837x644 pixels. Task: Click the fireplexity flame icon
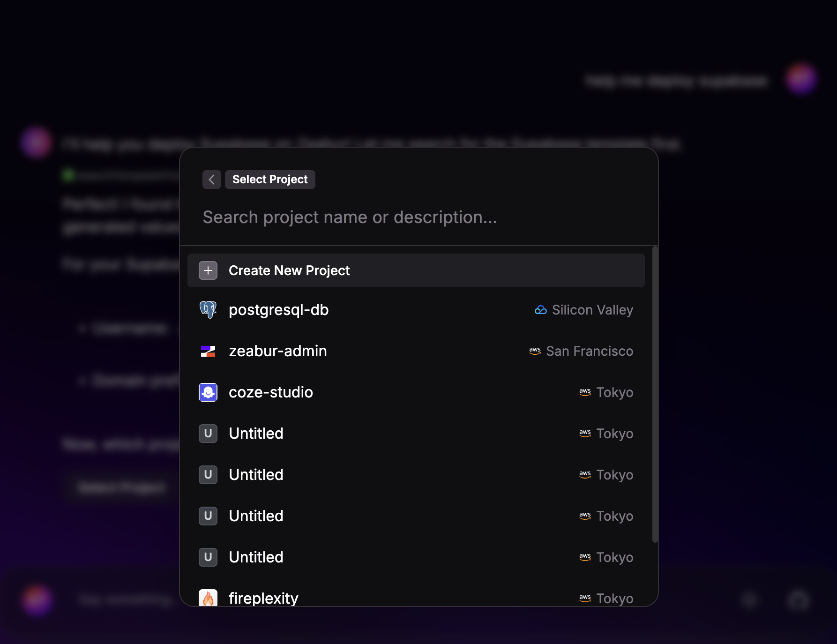(x=208, y=598)
